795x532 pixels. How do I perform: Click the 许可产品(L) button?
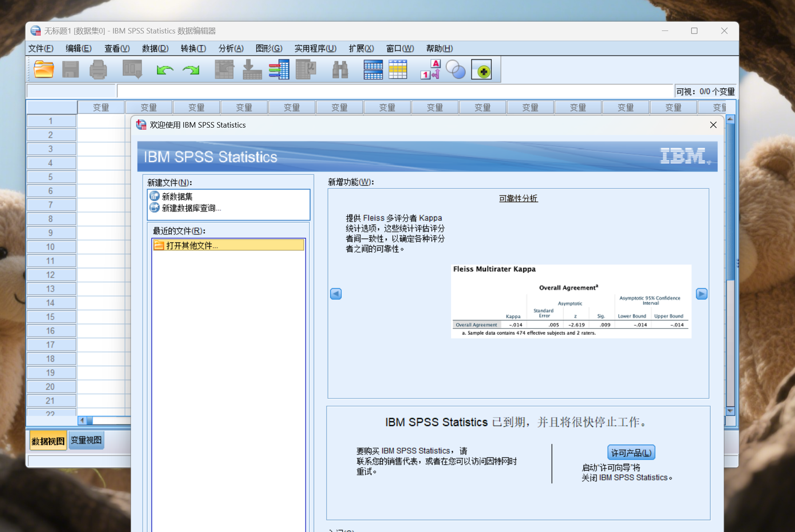pos(631,453)
